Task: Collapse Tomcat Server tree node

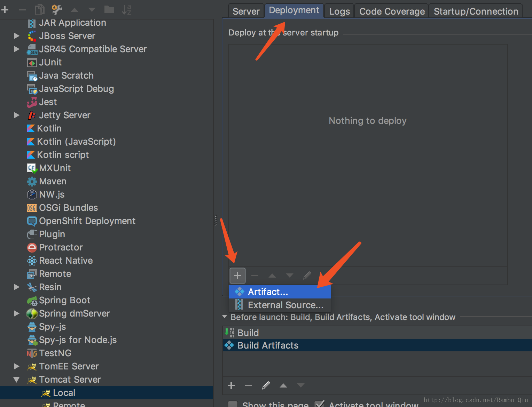Action: (16, 380)
